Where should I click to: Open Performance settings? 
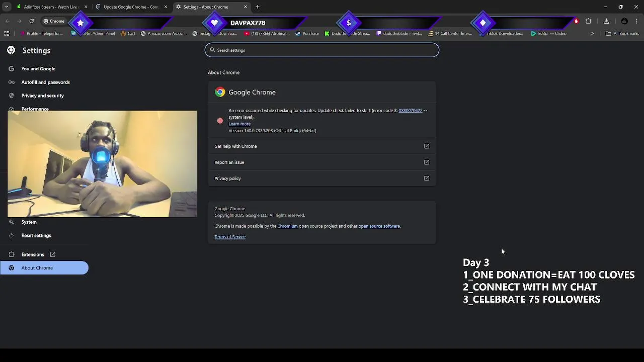tap(35, 108)
